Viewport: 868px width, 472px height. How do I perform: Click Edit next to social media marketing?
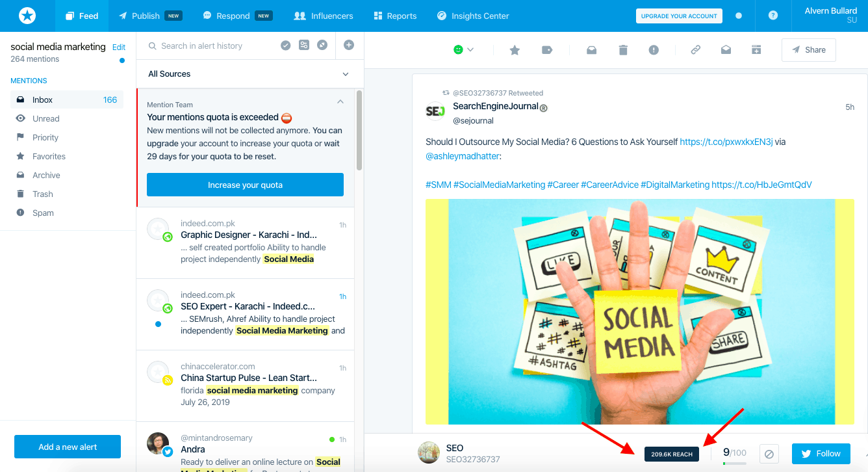(119, 47)
